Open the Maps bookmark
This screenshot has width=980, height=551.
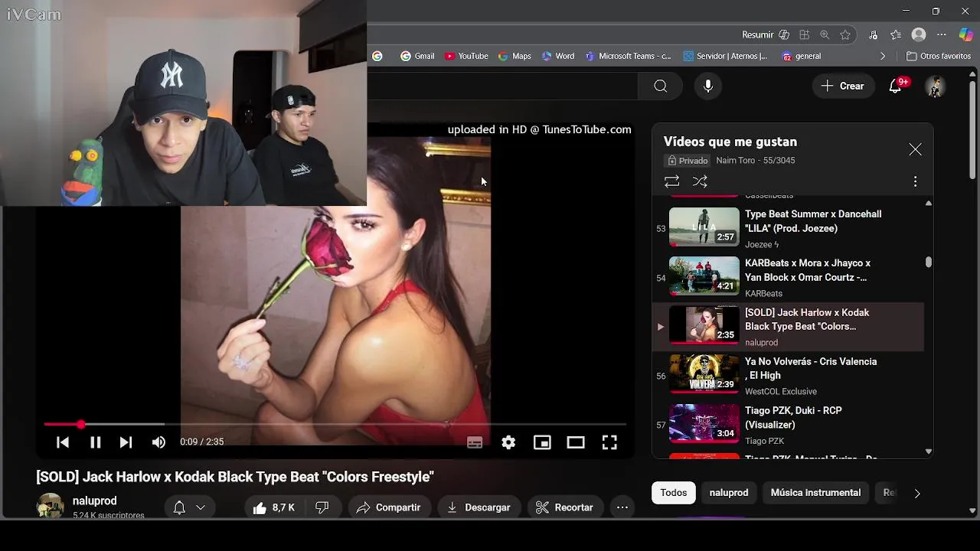[514, 56]
